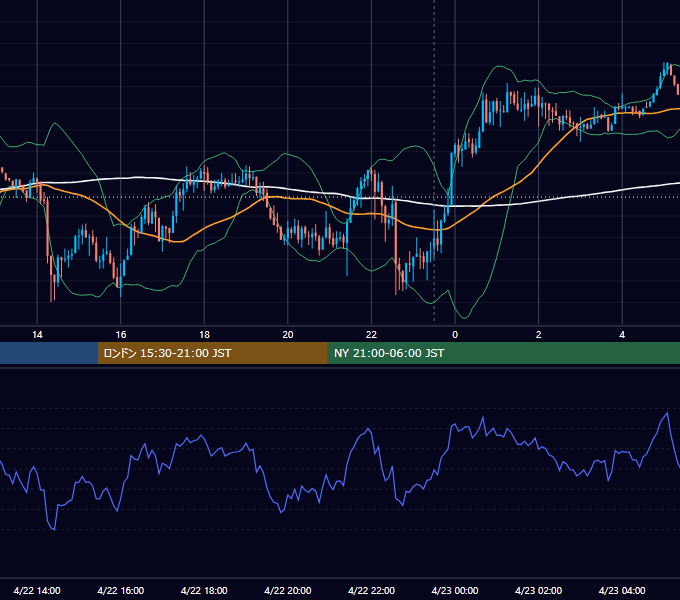Click the 22 hour axis label
This screenshot has height=600, width=680.
coord(371,335)
